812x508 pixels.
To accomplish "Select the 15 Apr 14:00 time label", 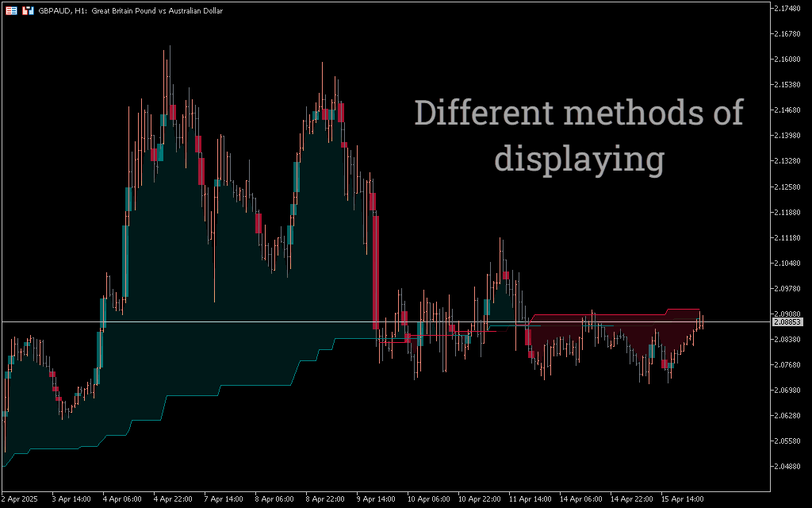I will tap(683, 499).
